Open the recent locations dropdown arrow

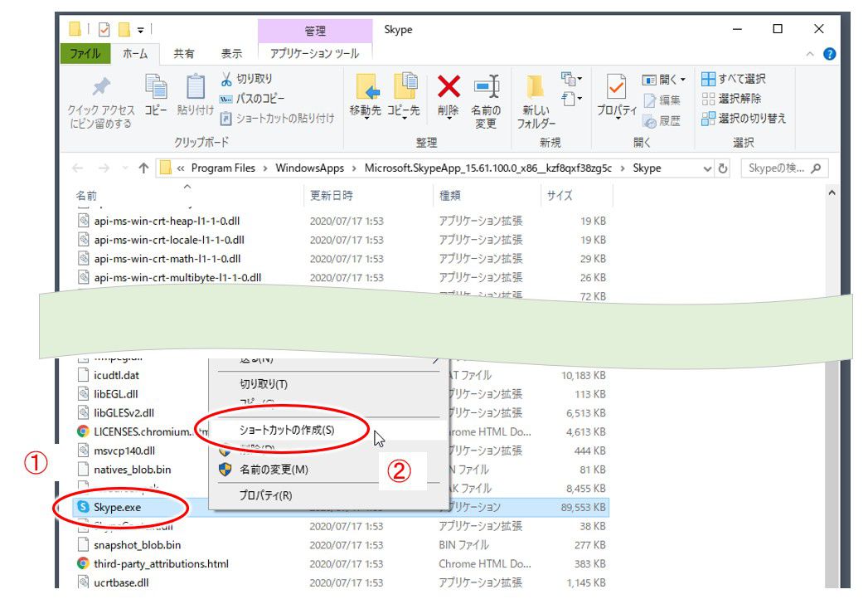125,168
